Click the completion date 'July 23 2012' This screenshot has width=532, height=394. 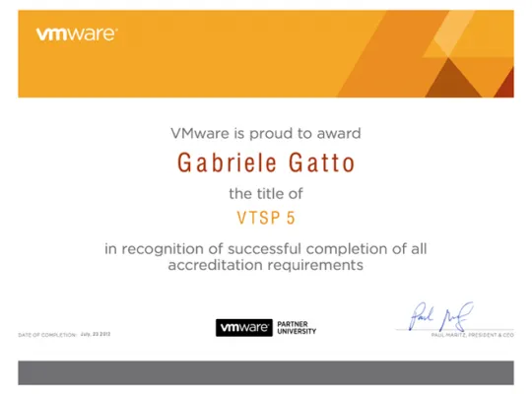(96, 334)
